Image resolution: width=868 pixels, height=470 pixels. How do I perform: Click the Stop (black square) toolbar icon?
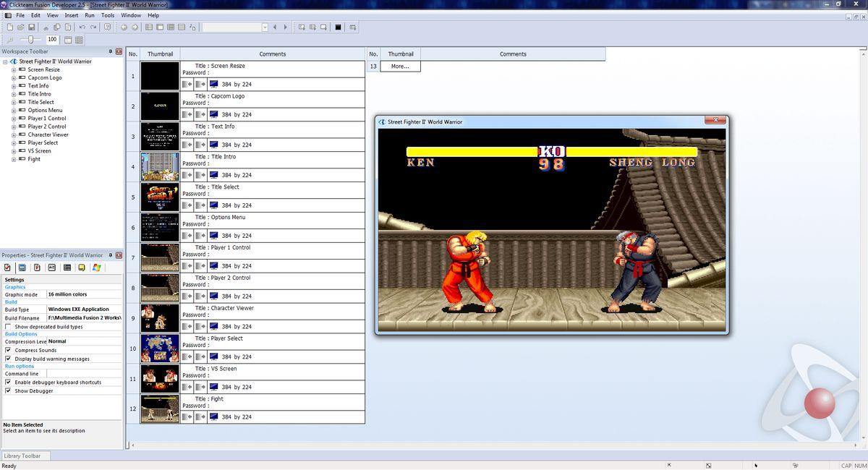[338, 27]
